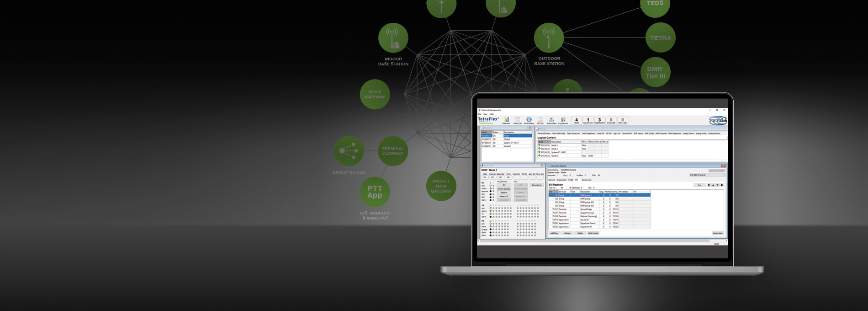Viewport: 868px width, 311px height.
Task: Click the Group calls counter showing 0
Action: [x=611, y=121]
